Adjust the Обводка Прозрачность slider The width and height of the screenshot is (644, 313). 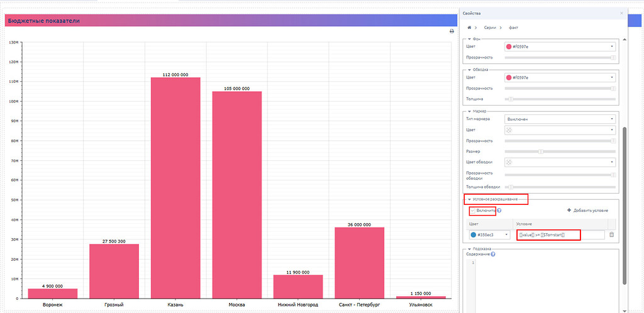pyautogui.click(x=560, y=89)
